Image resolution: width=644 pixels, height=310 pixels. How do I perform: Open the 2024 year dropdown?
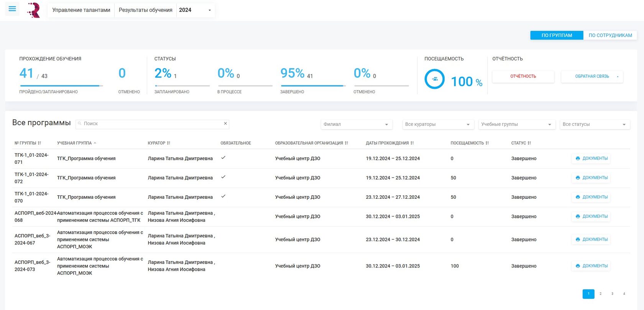click(195, 10)
